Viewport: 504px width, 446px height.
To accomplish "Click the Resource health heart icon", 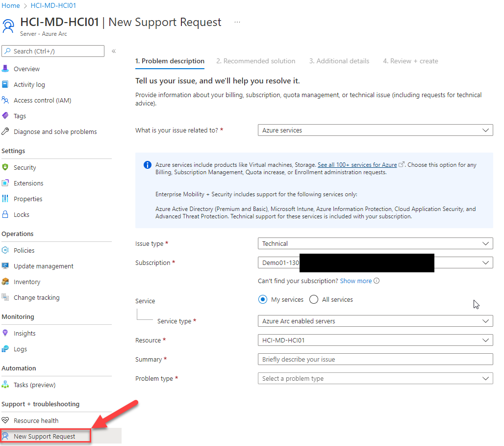I will pyautogui.click(x=5, y=420).
